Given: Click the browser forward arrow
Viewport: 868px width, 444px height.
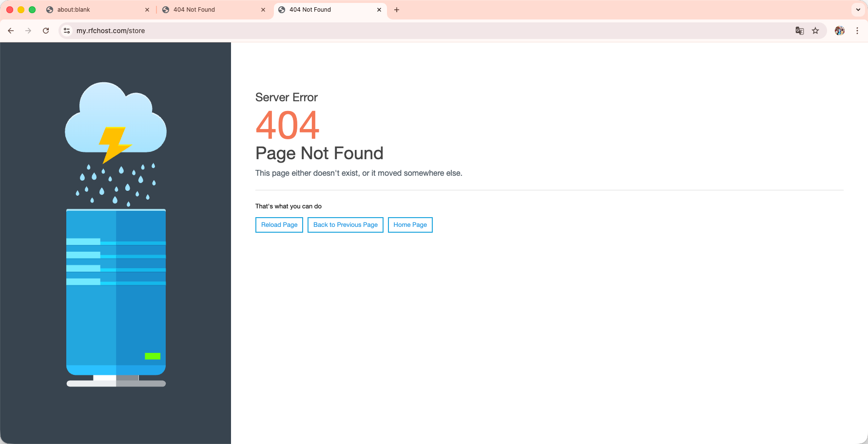Looking at the screenshot, I should pyautogui.click(x=28, y=31).
